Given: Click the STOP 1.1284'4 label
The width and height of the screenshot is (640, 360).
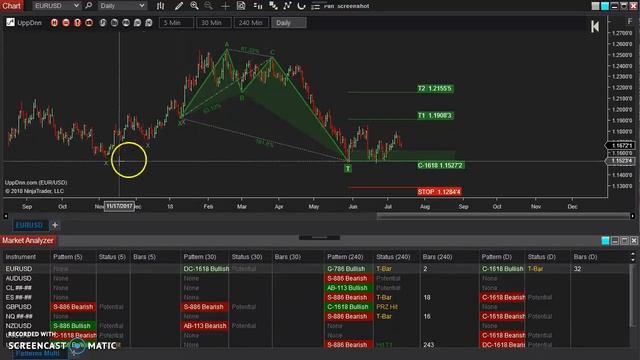Looking at the screenshot, I should click(439, 191).
